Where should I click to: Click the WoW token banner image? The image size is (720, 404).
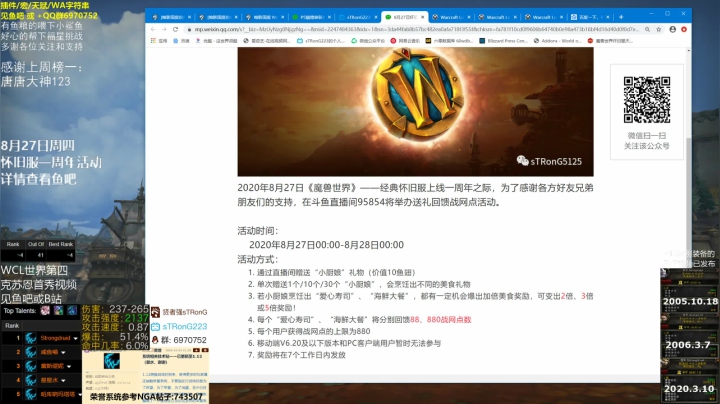click(x=415, y=112)
